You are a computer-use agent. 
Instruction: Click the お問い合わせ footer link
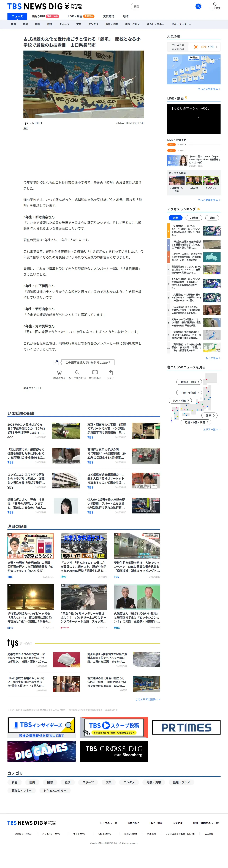[131, 834]
